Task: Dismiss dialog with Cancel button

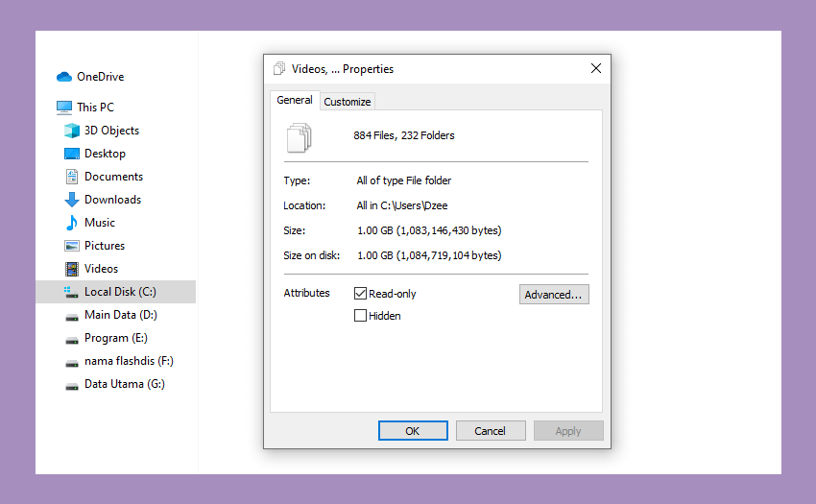Action: coord(491,431)
